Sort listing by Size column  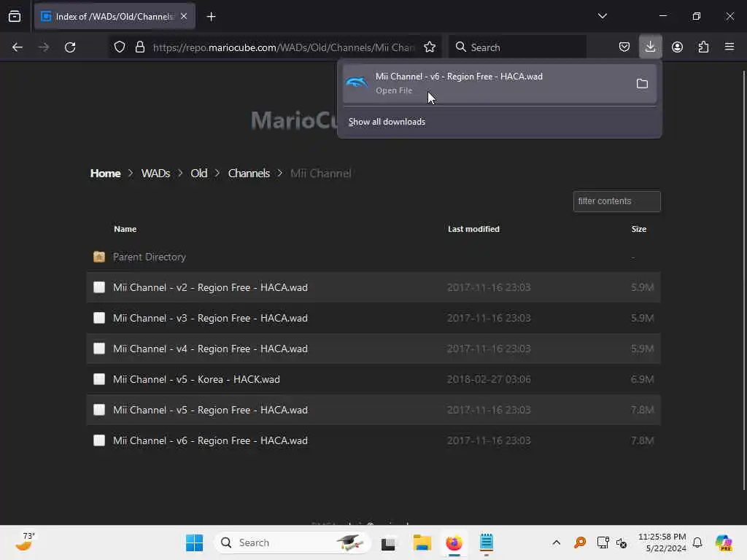(x=639, y=229)
